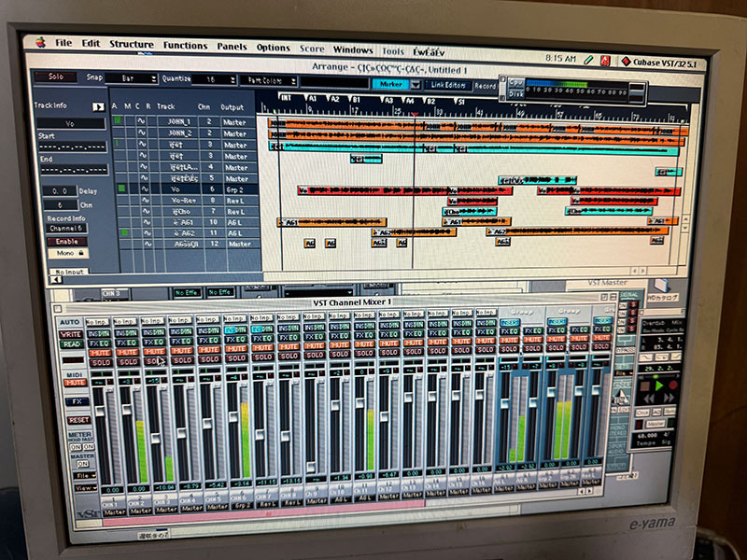Click the audio wave icon on JOHN_2 track
The image size is (747, 560).
142,133
